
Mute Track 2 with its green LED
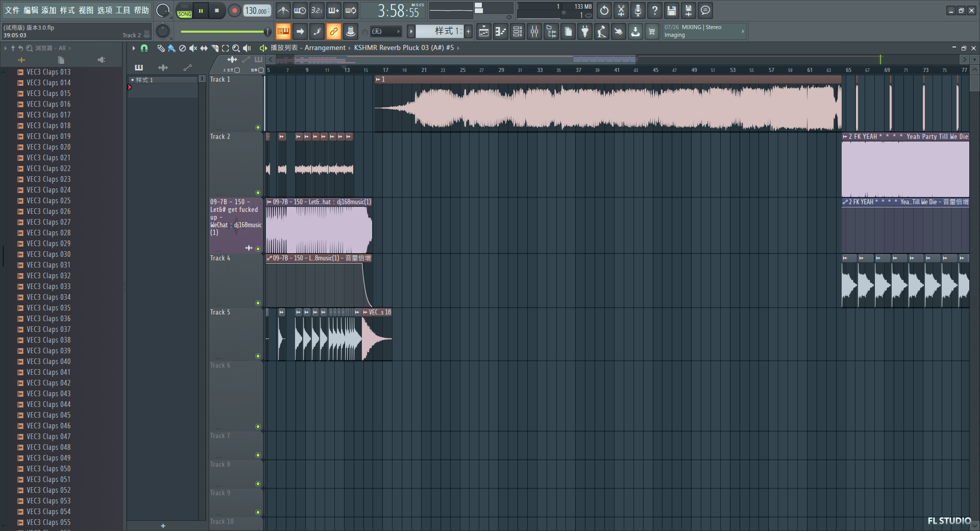click(x=258, y=193)
